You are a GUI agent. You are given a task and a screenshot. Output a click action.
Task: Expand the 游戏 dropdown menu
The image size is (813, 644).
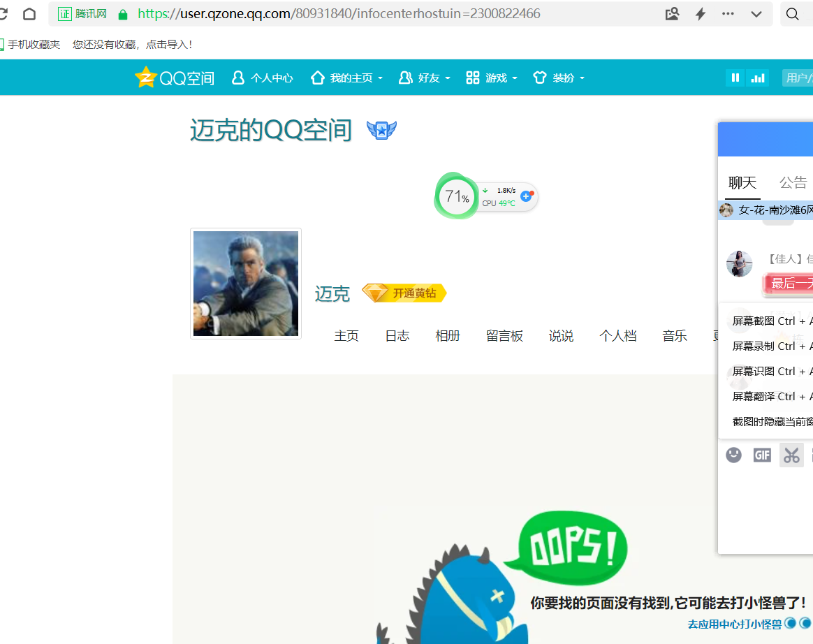(492, 78)
